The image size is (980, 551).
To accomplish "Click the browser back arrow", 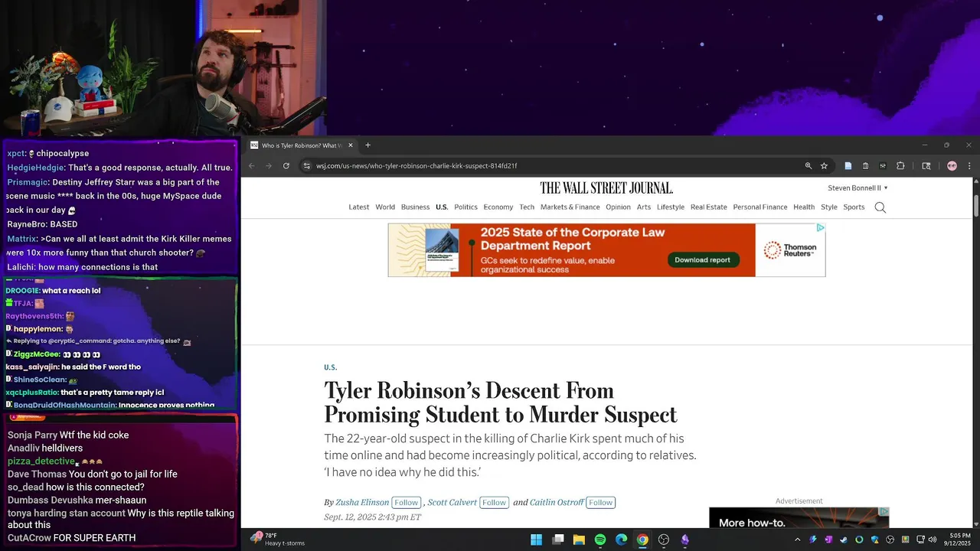I will coord(252,165).
